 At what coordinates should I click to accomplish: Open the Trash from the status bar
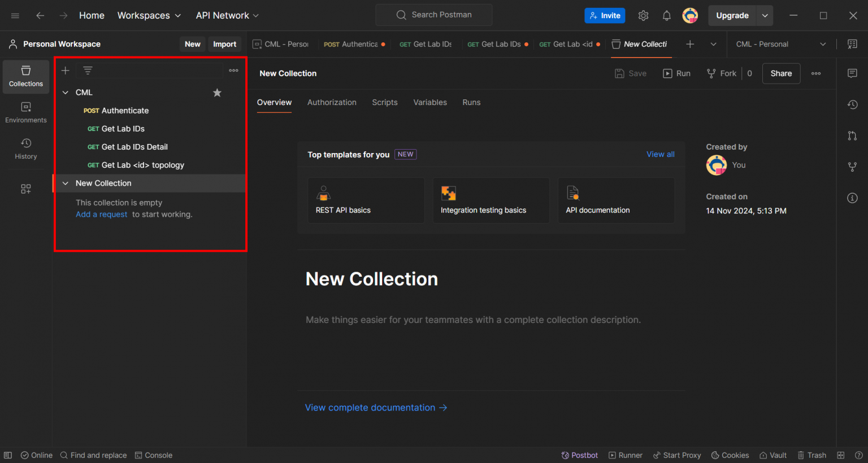tap(812, 455)
